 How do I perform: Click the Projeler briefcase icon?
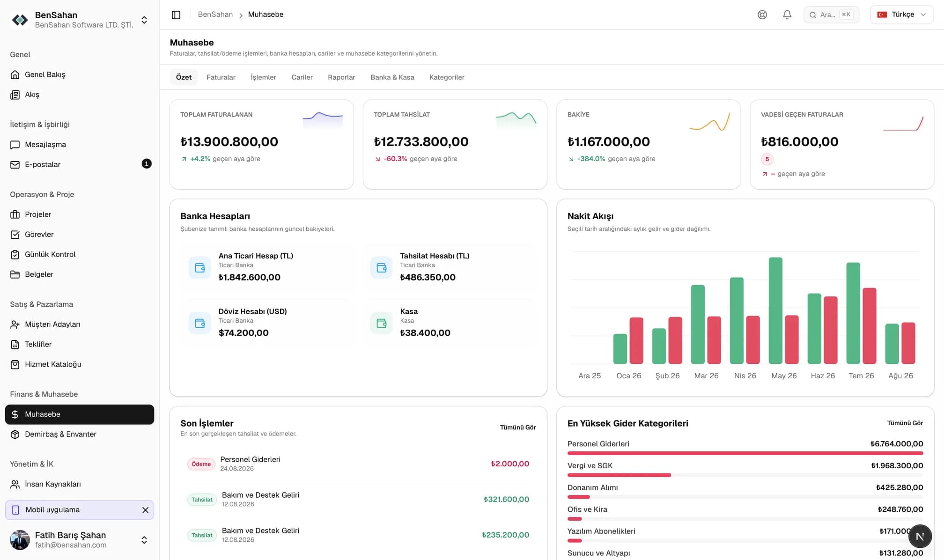pos(15,214)
